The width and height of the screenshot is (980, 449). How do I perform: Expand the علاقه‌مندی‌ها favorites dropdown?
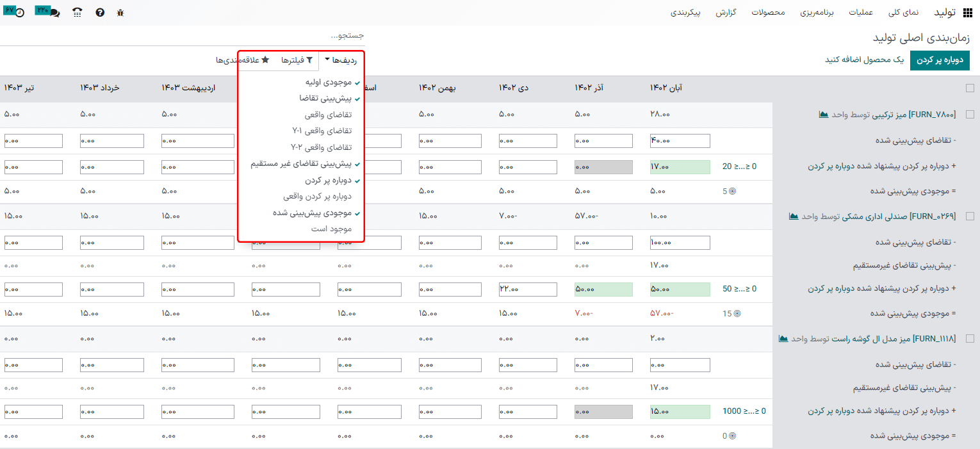click(238, 60)
